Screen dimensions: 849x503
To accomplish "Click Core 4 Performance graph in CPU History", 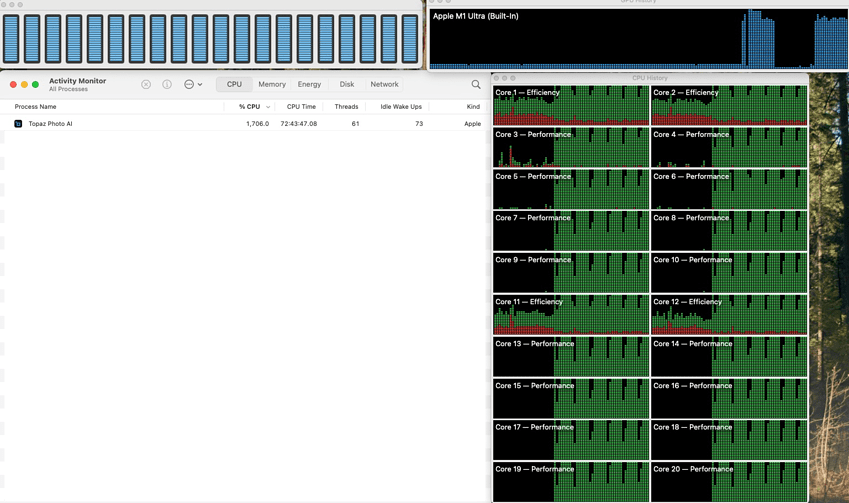I will tap(729, 147).
